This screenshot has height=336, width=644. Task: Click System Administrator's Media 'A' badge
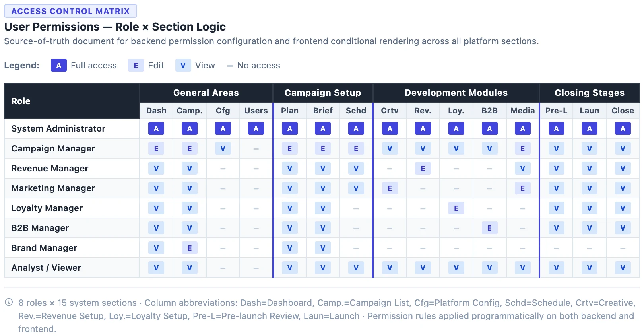[522, 128]
